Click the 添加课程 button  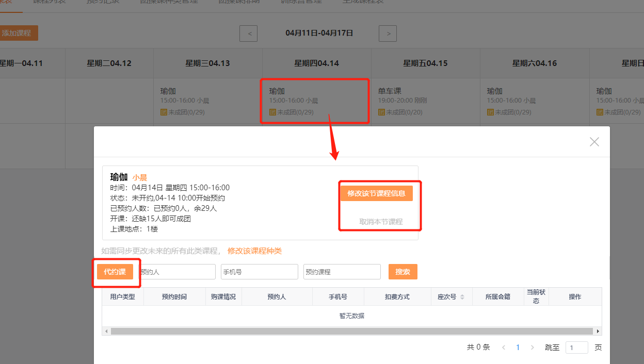tap(18, 33)
